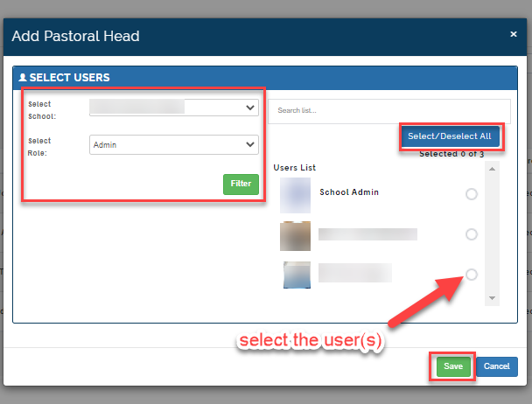Open the Select Role dropdown showing Admin
Image resolution: width=532 pixels, height=404 pixels.
(x=174, y=145)
